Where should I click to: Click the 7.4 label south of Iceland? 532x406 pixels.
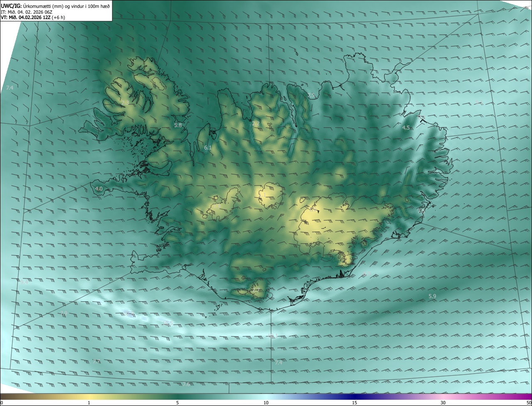(278, 362)
